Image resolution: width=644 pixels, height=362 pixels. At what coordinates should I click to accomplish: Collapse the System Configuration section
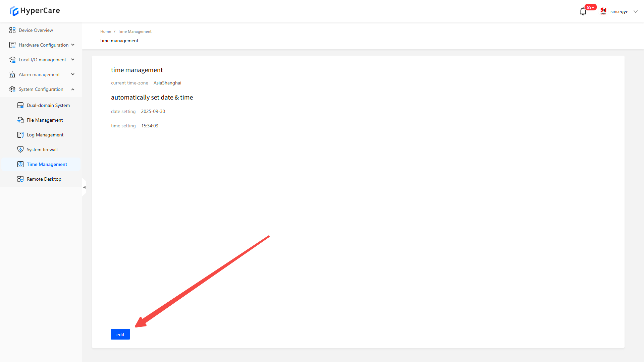[73, 89]
